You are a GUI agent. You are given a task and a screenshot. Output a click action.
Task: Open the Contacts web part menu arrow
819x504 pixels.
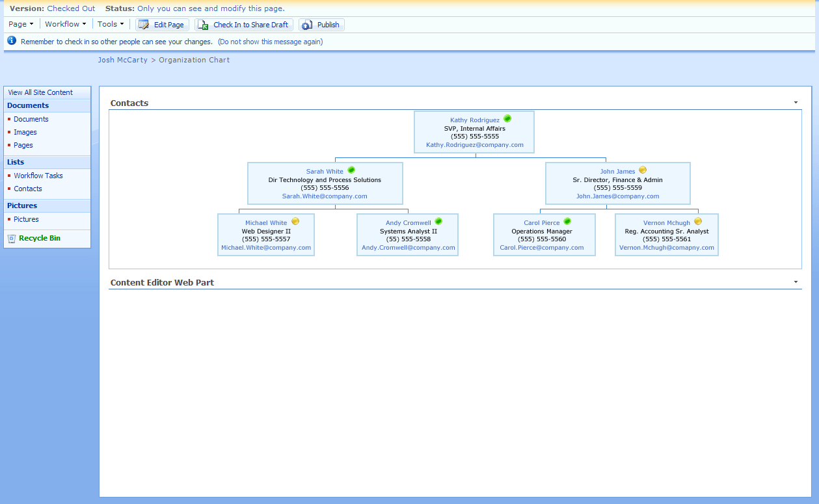coord(796,103)
